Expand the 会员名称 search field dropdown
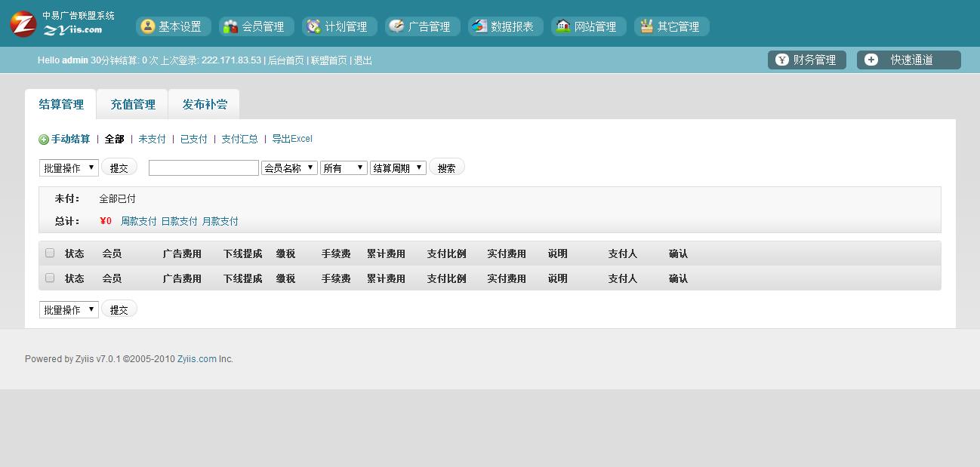Image resolution: width=980 pixels, height=467 pixels. pyautogui.click(x=289, y=167)
